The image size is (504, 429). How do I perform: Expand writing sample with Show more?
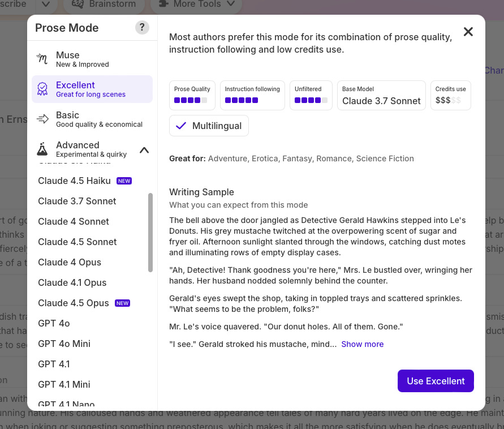coord(362,344)
